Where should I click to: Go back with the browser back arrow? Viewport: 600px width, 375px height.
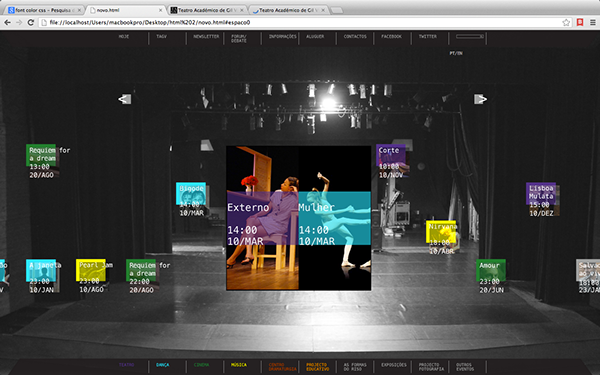click(x=7, y=23)
